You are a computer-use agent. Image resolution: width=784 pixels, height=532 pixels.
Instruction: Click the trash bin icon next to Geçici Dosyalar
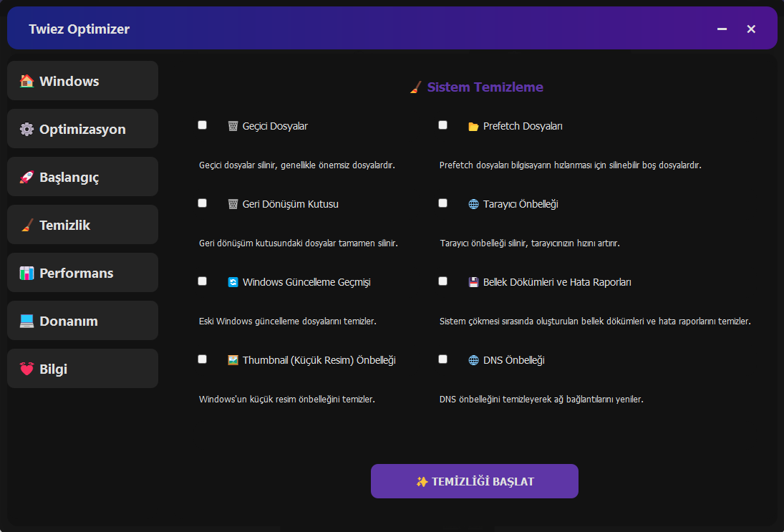point(233,126)
